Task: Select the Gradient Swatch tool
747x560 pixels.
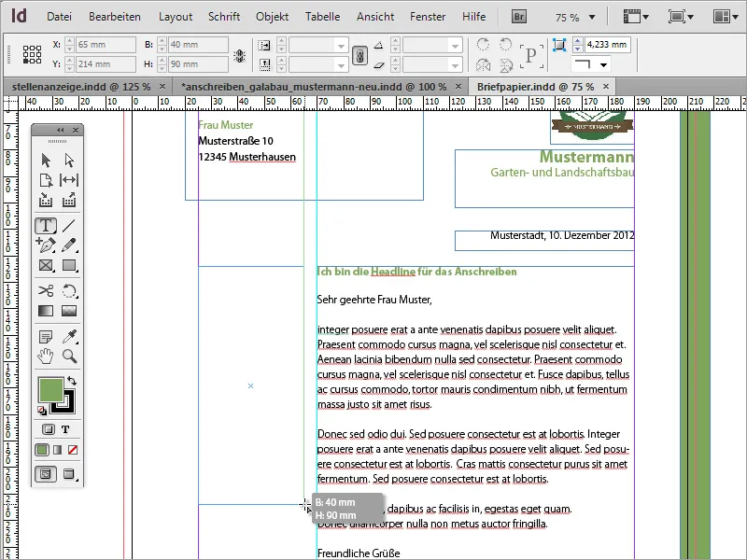Action: (x=46, y=311)
